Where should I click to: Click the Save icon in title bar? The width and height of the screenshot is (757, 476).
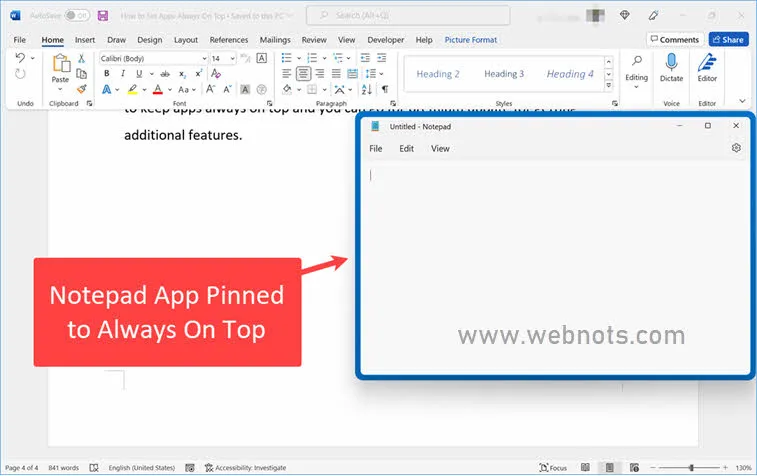[x=103, y=15]
